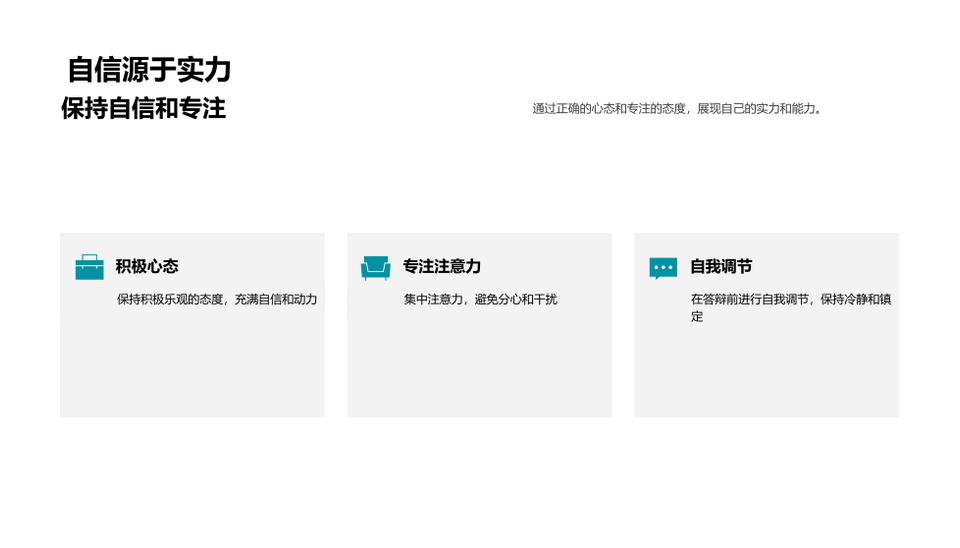The width and height of the screenshot is (960, 548).
Task: Select the 专注注意力 card heading
Action: click(x=441, y=267)
